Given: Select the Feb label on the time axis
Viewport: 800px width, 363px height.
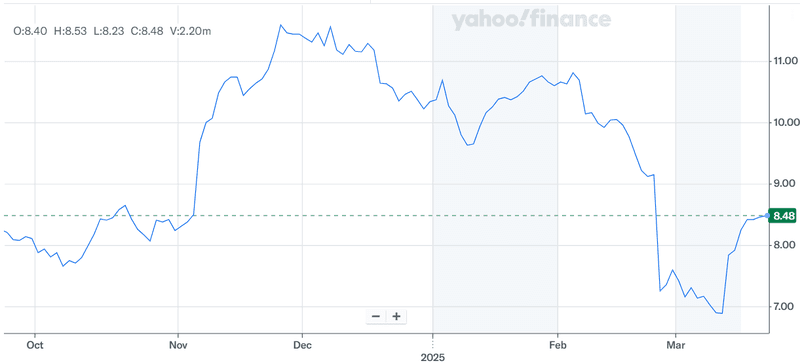Looking at the screenshot, I should point(557,345).
